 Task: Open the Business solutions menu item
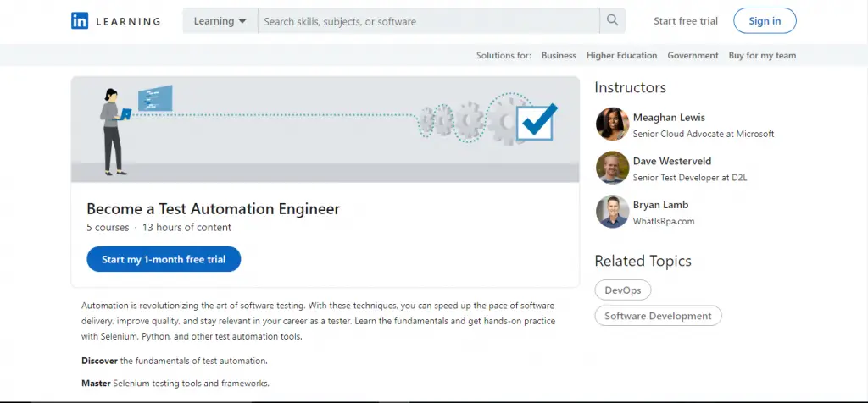pyautogui.click(x=559, y=56)
